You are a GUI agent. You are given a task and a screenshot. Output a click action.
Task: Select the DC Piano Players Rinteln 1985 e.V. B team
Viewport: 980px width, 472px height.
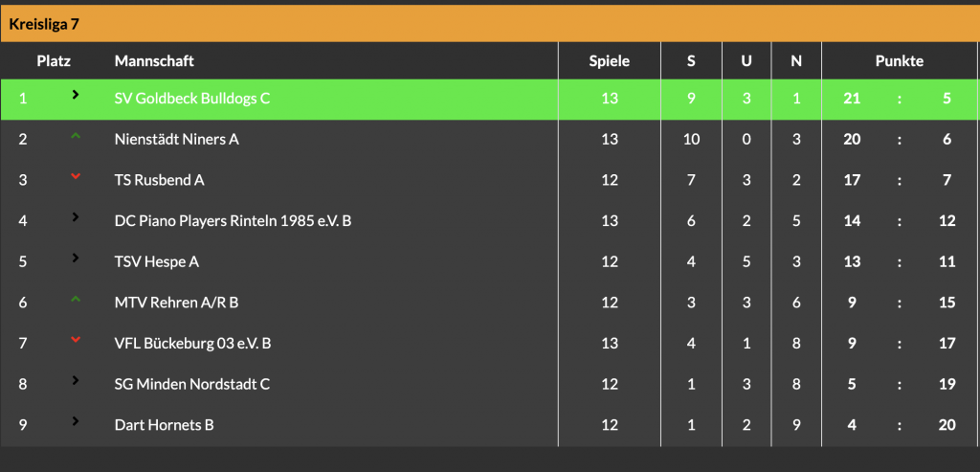pos(233,221)
